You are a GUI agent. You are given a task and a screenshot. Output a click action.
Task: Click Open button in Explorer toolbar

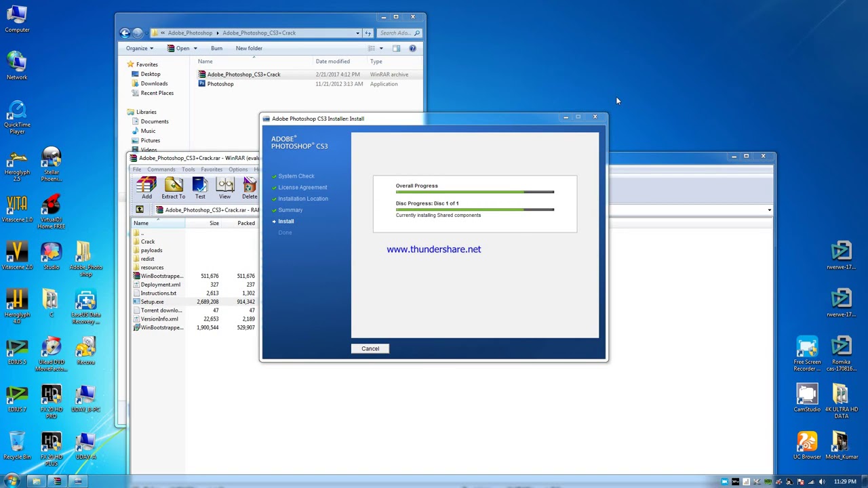click(x=178, y=48)
